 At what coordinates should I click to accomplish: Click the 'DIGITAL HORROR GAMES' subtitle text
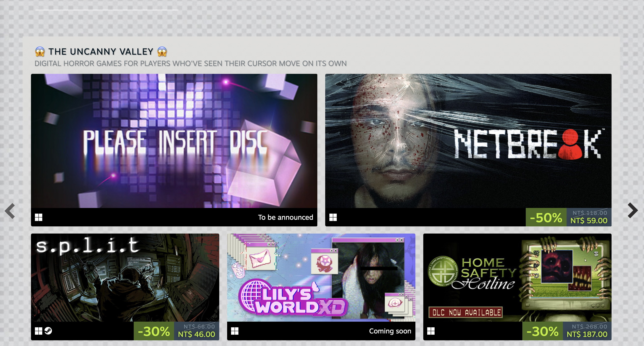point(190,63)
